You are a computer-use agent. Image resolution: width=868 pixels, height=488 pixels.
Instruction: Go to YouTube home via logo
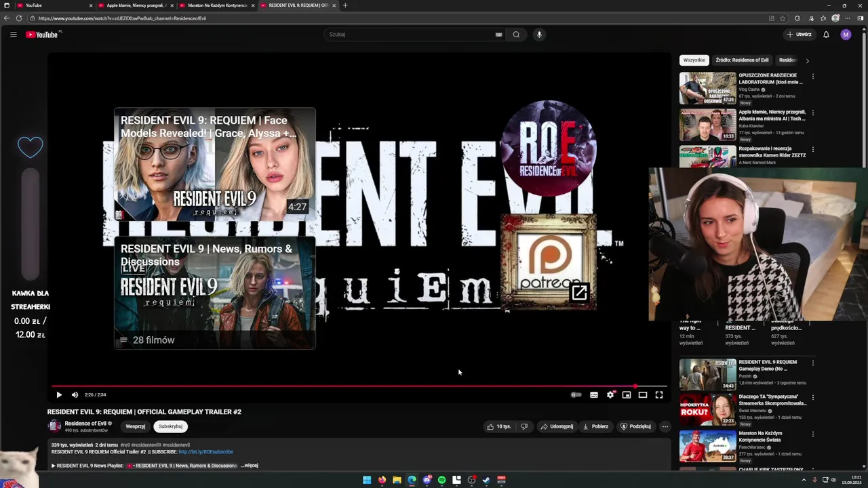pyautogui.click(x=42, y=35)
